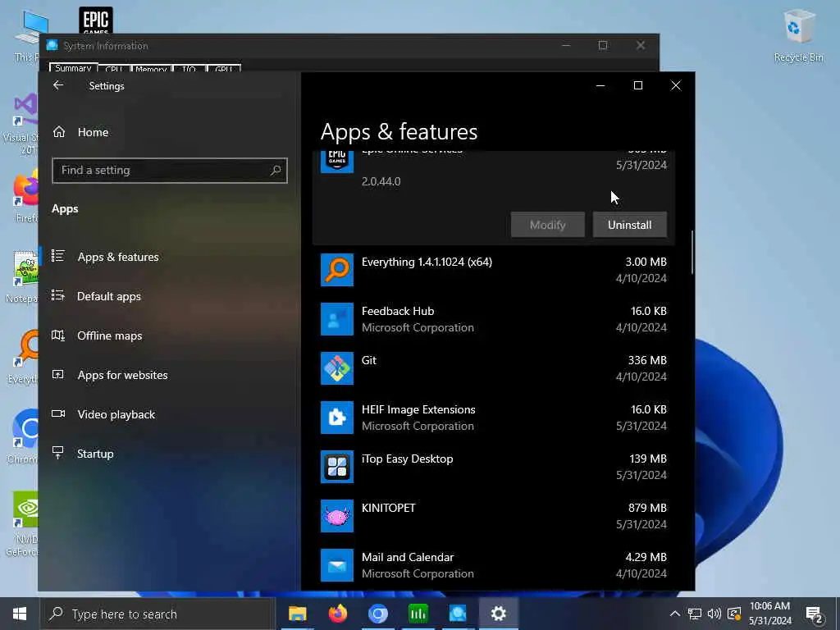Open the notification center icon
The width and height of the screenshot is (840, 630).
[814, 614]
